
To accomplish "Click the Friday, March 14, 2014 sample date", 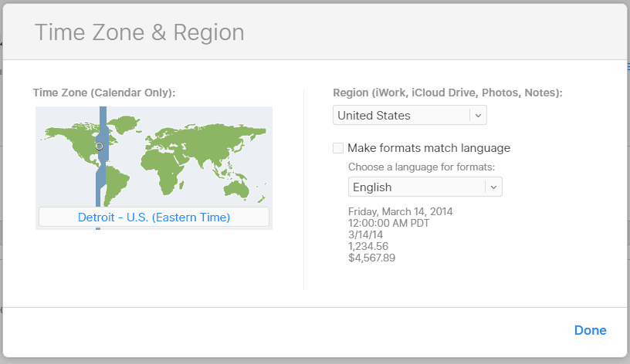I will click(400, 211).
